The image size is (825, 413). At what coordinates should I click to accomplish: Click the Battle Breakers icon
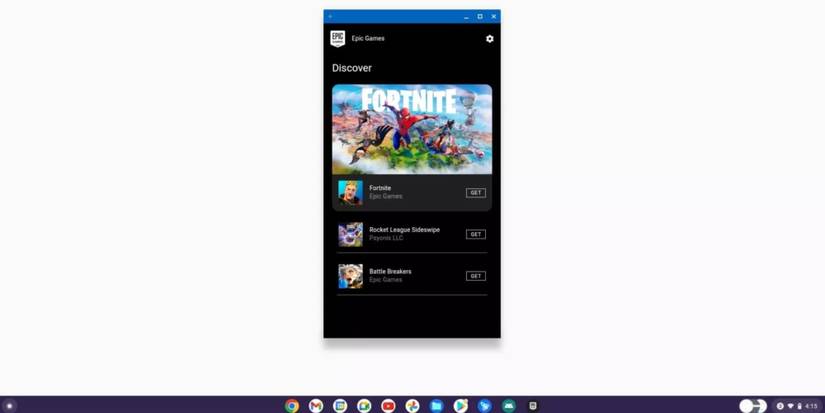click(x=350, y=276)
